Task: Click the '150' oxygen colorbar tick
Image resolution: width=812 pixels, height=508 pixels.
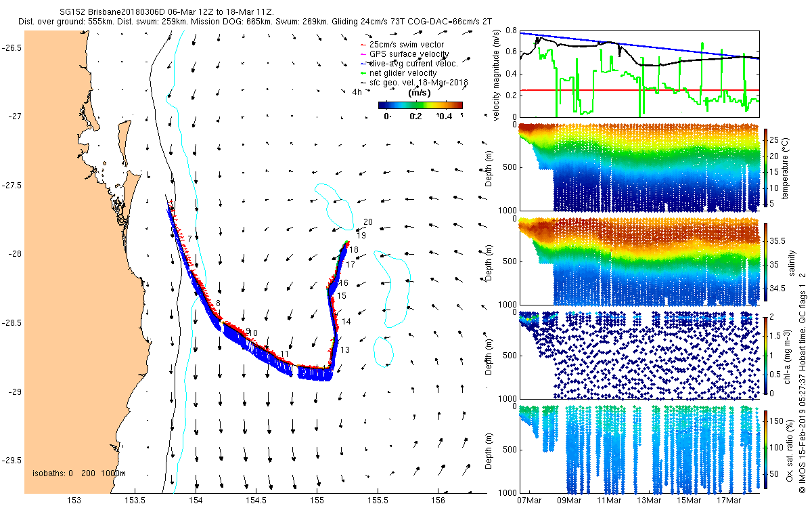Action: point(777,421)
